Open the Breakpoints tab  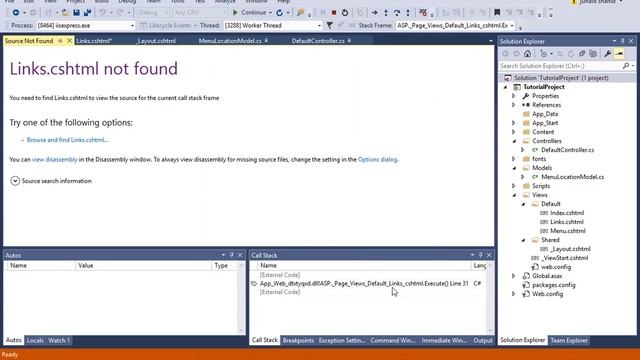tap(298, 340)
